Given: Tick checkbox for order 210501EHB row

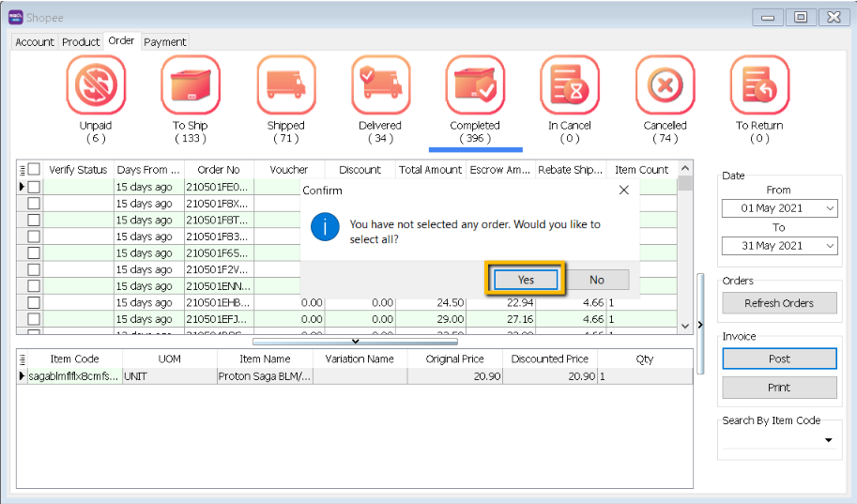Looking at the screenshot, I should pos(34,302).
